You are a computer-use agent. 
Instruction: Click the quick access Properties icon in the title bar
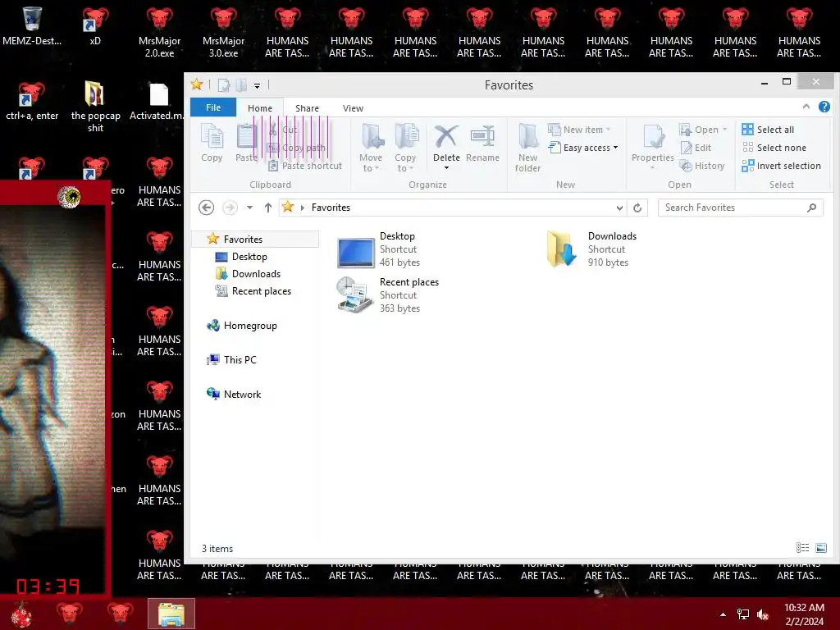[x=224, y=84]
